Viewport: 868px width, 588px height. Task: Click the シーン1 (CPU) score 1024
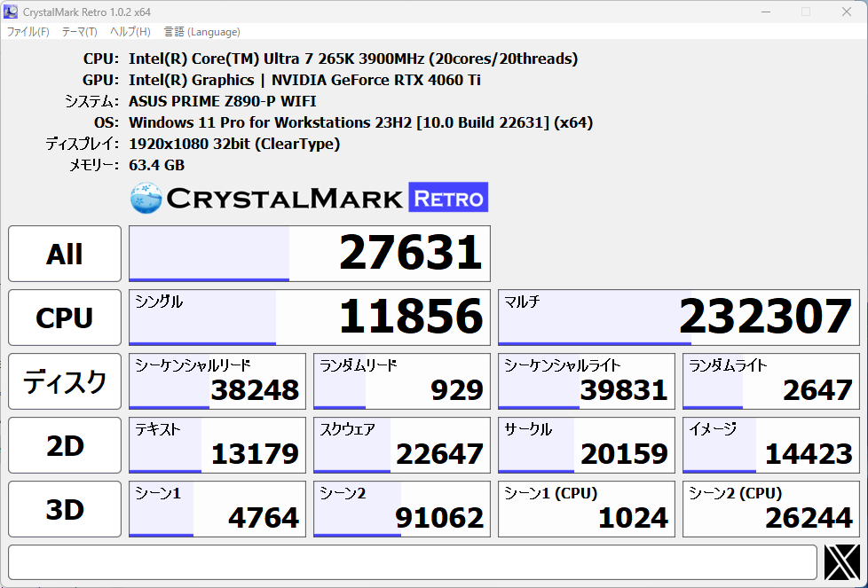587,509
